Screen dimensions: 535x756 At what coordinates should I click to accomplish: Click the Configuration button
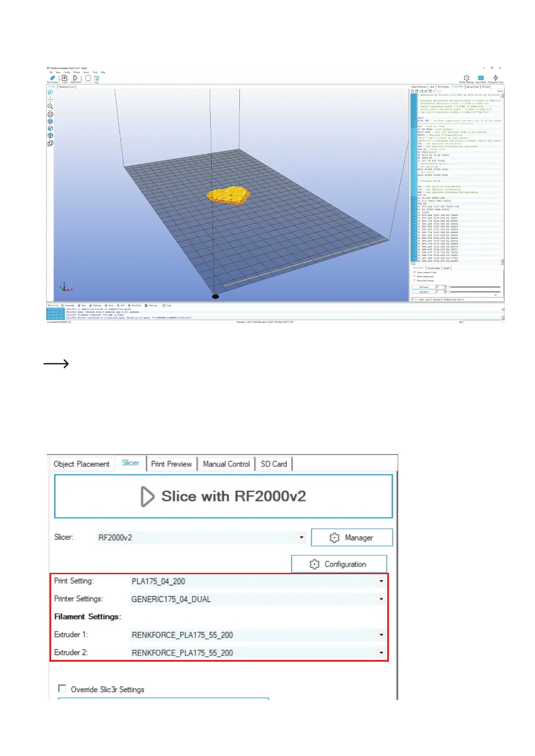(x=339, y=564)
